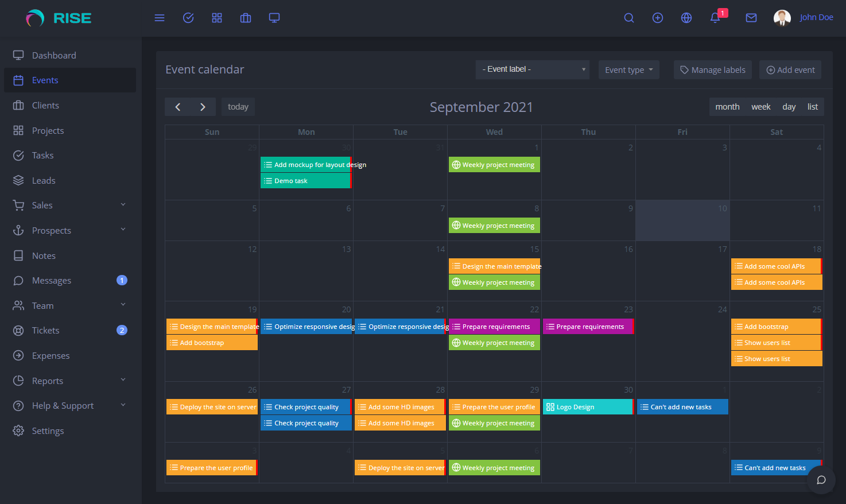This screenshot has width=846, height=504.
Task: Click the grid projects shortcut icon
Action: pos(217,18)
